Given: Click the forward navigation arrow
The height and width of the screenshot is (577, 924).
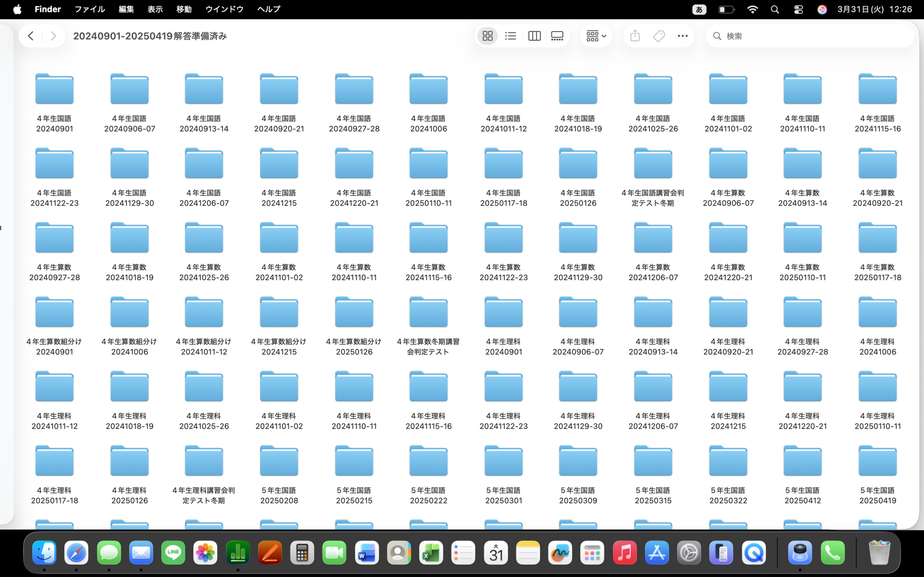Looking at the screenshot, I should pos(53,36).
